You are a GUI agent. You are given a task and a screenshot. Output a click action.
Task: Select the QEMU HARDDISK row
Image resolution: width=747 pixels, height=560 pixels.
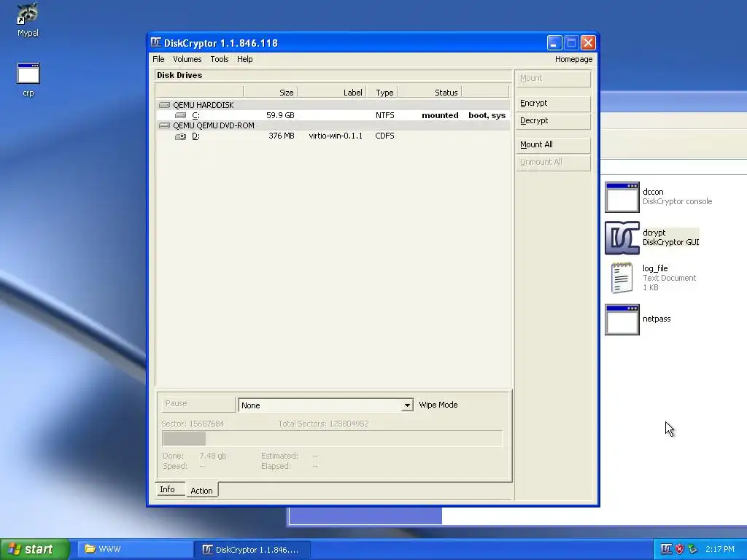click(x=333, y=105)
